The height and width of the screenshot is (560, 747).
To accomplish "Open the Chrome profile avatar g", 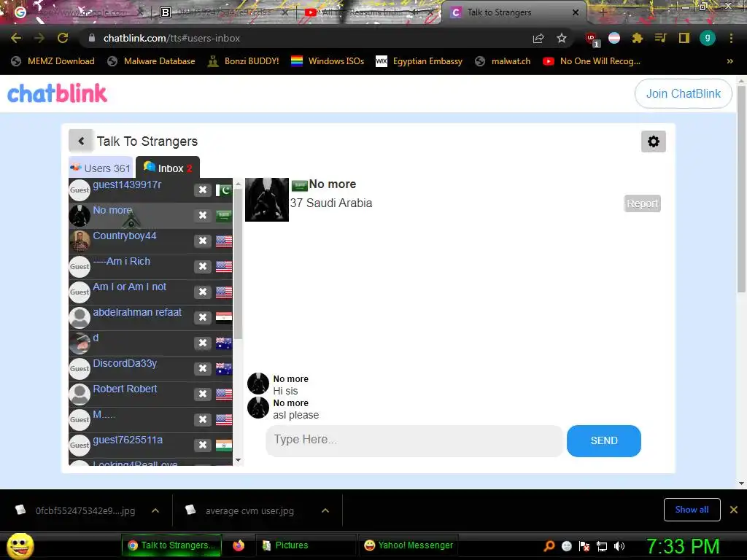I will pyautogui.click(x=708, y=38).
